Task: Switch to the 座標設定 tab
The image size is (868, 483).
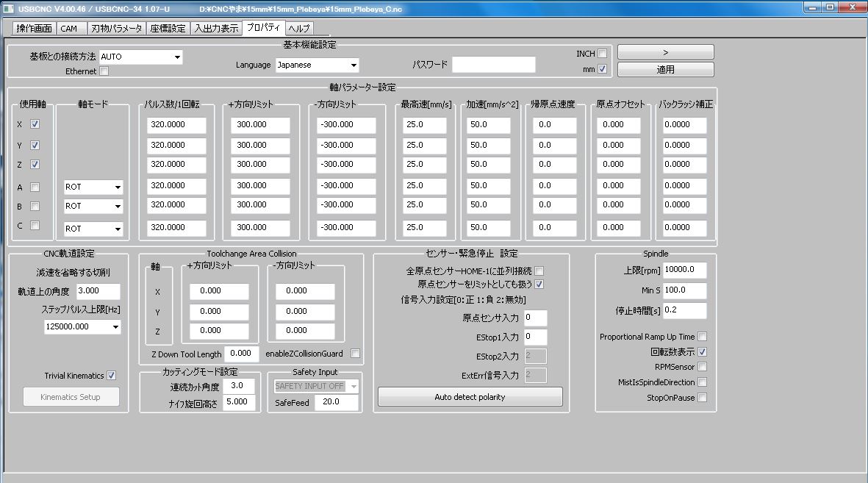Action: [168, 29]
